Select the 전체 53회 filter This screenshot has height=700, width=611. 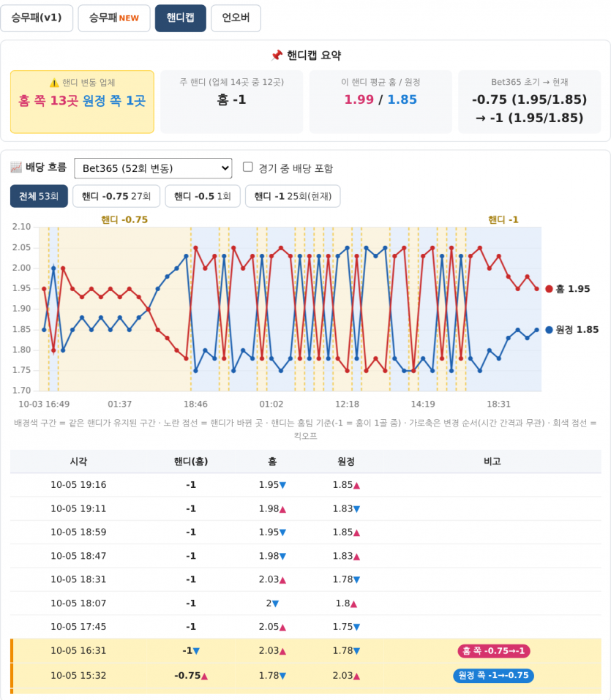click(39, 197)
